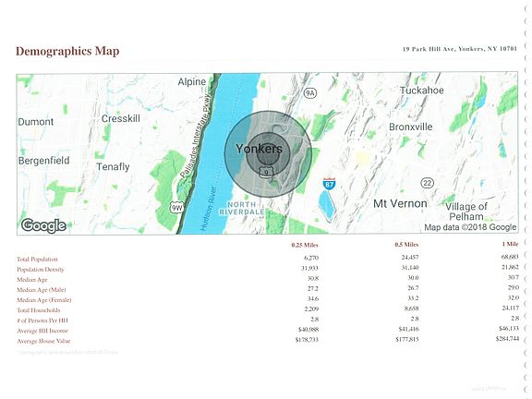Image resolution: width=532 pixels, height=399 pixels.
Task: Click the male median age value 27.2
Action: click(x=313, y=288)
